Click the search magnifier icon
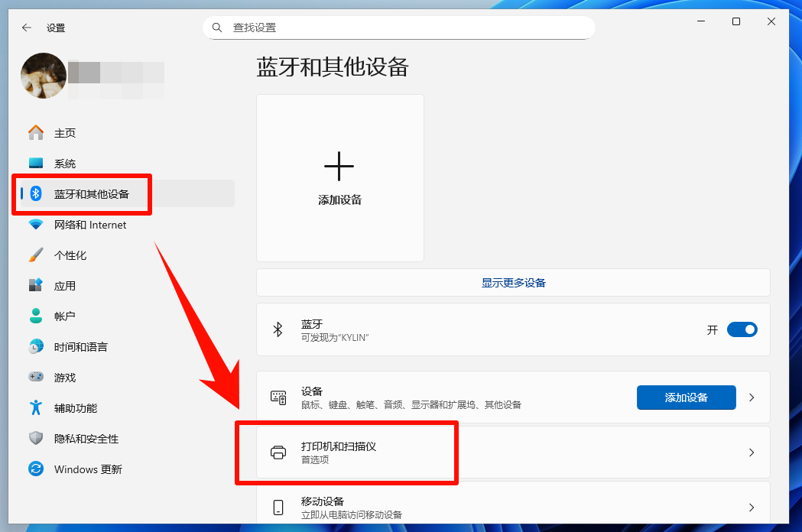This screenshot has height=532, width=802. (217, 28)
